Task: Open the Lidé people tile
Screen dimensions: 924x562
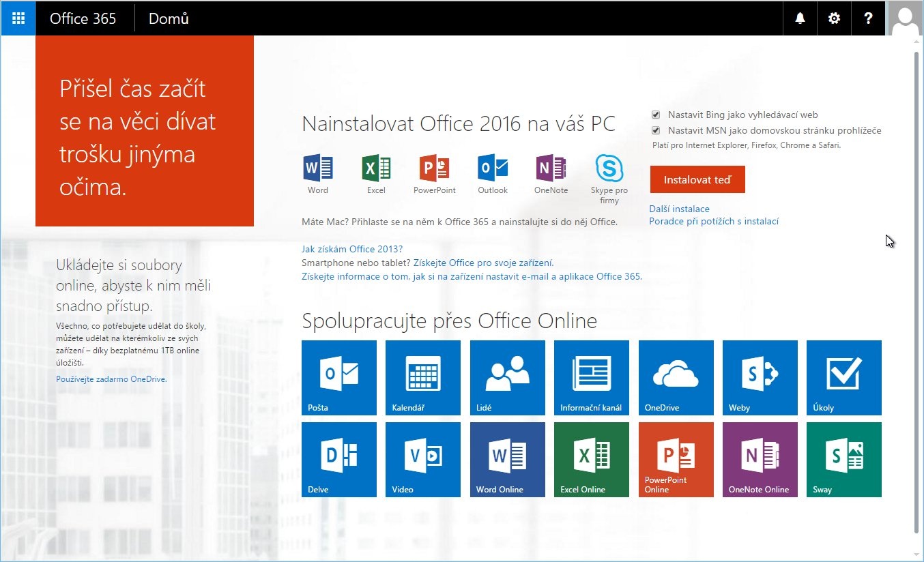Action: (x=508, y=378)
